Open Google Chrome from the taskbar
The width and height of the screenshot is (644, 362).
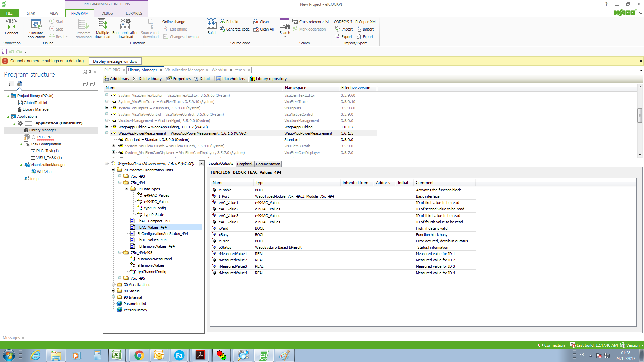[139, 355]
